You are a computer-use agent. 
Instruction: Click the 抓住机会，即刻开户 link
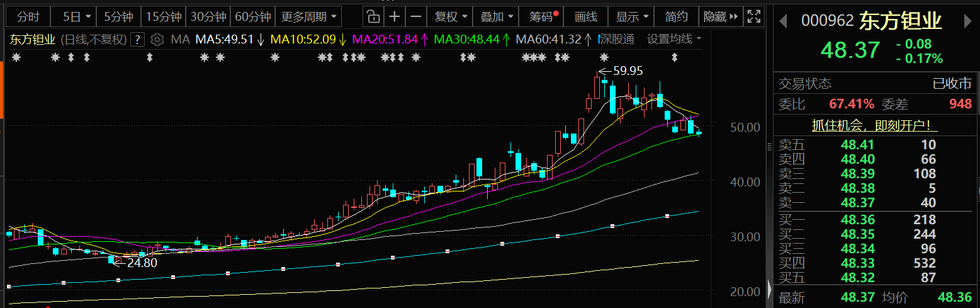[x=876, y=125]
